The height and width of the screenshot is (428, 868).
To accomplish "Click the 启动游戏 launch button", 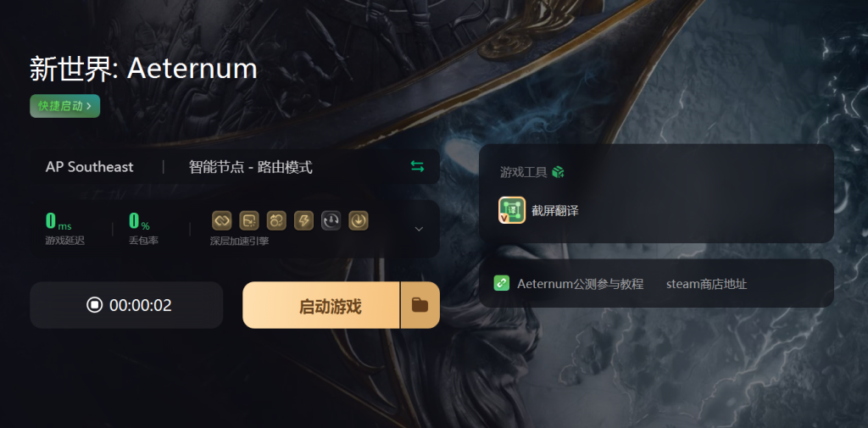I will (x=321, y=305).
